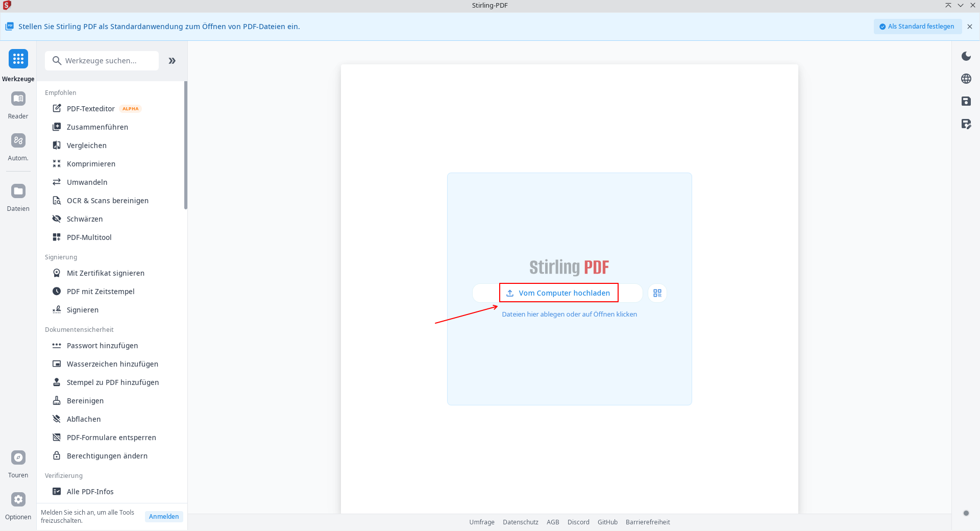Screen dimensions: 980x531
Task: Open the Dateien file manager icon
Action: (18, 191)
